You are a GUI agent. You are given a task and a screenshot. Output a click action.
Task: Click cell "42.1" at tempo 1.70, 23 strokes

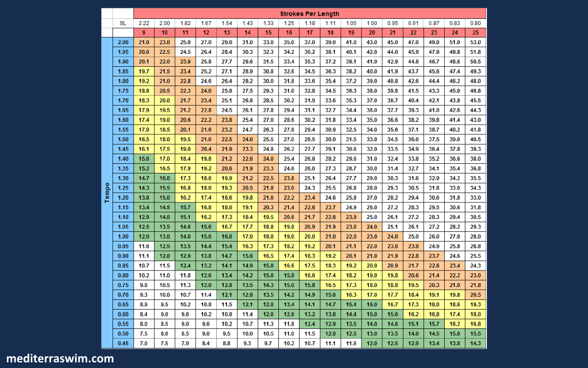[434, 100]
